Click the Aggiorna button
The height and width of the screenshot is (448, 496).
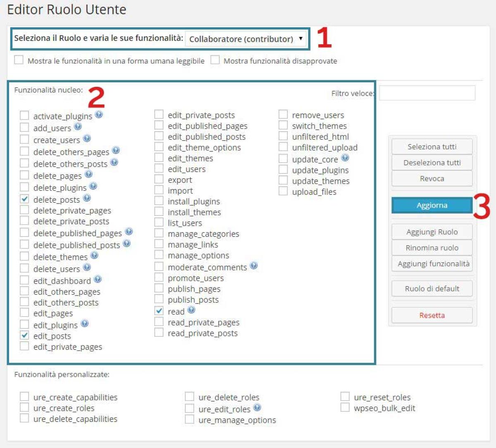point(432,205)
